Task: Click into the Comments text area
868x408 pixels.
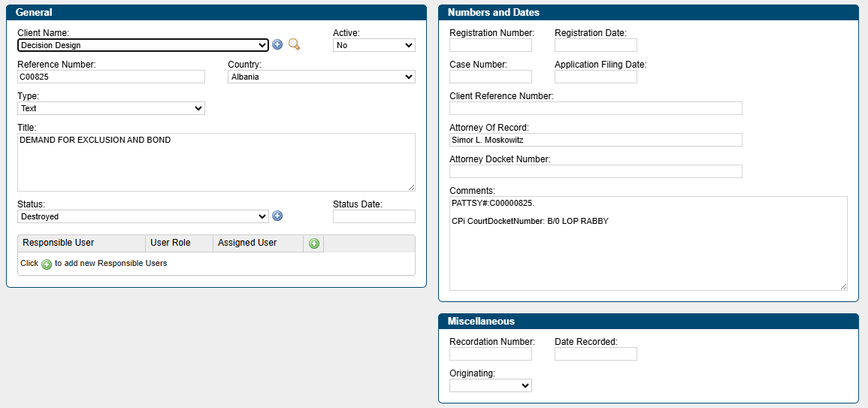Action: click(x=649, y=243)
